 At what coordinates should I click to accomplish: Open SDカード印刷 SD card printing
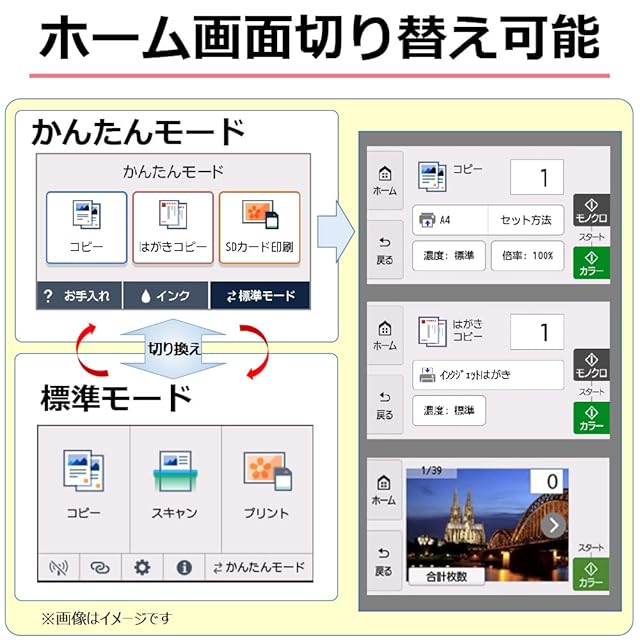click(x=260, y=227)
